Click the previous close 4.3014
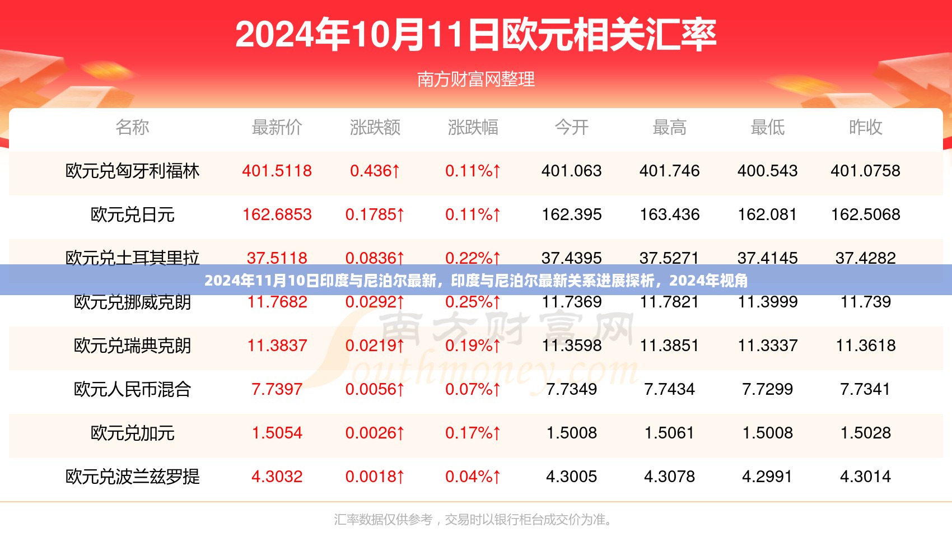 (865, 477)
